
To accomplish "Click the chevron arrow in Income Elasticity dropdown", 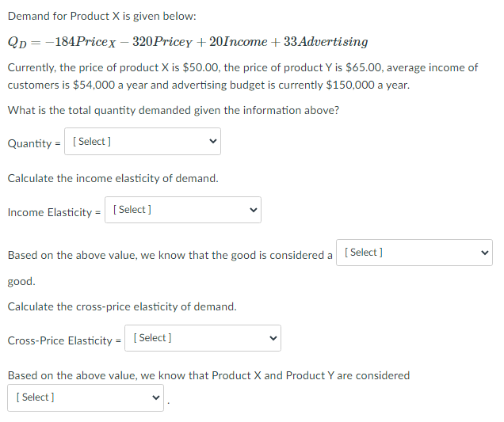I will [x=252, y=210].
